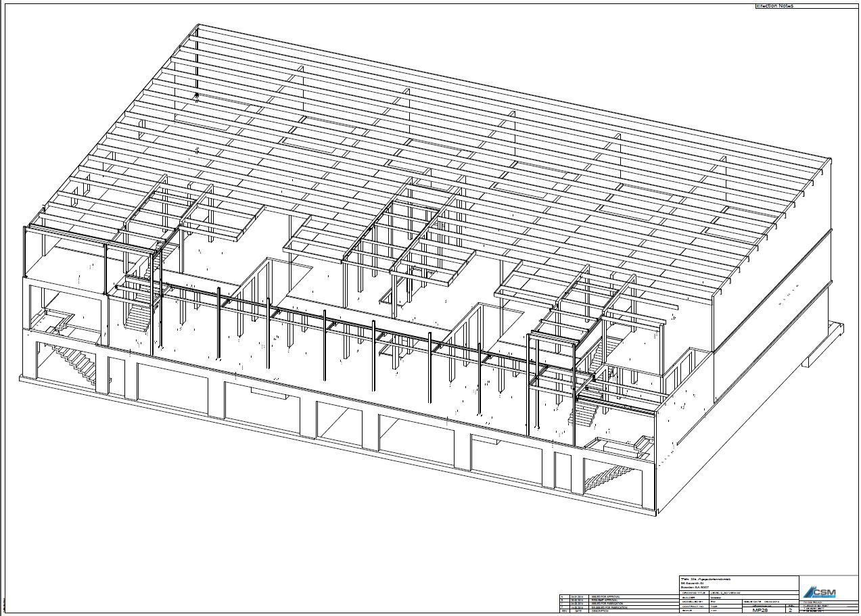Click the MP28 drawing number

[760, 611]
